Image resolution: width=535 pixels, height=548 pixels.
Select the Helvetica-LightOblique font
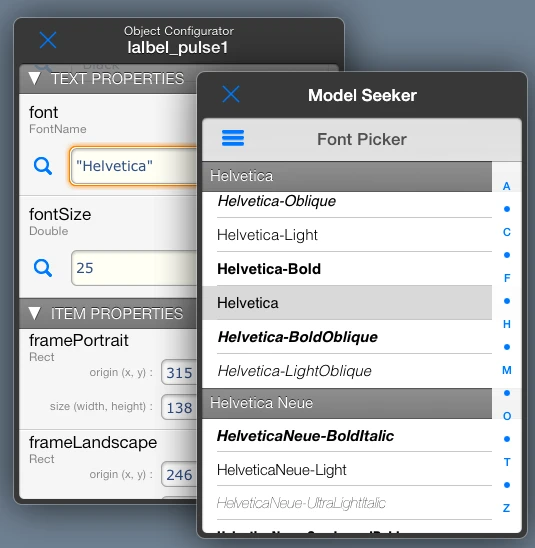[347, 371]
